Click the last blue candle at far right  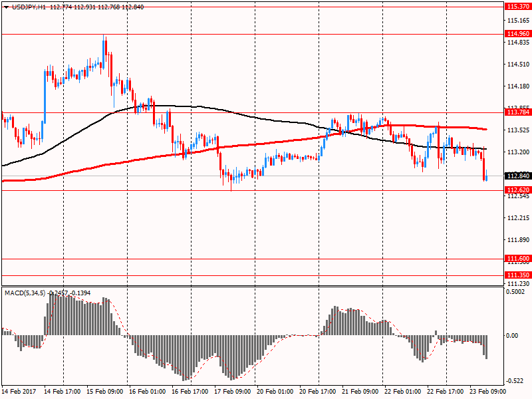pos(487,176)
